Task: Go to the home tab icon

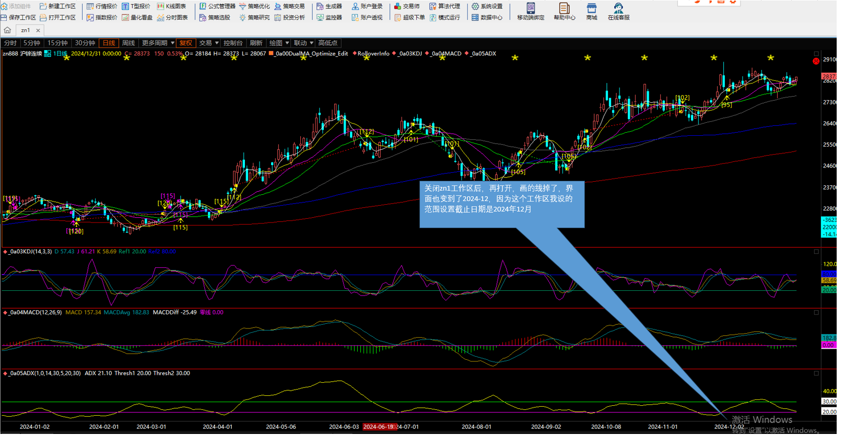Action: 7,30
